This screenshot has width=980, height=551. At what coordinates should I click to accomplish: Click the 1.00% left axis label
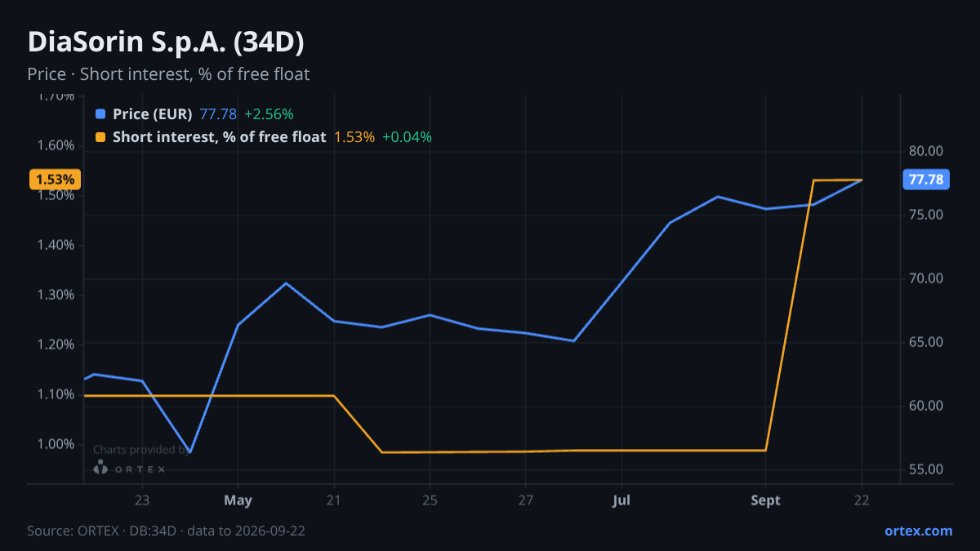56,444
